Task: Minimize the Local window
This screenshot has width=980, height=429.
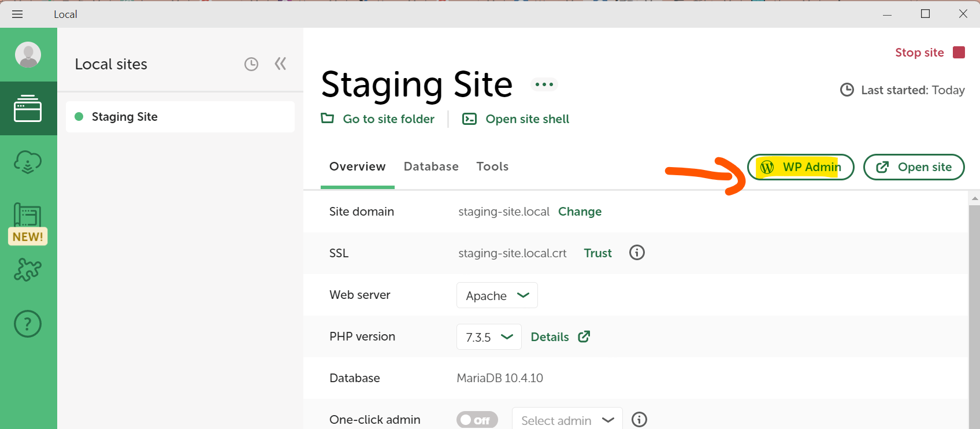Action: click(888, 14)
